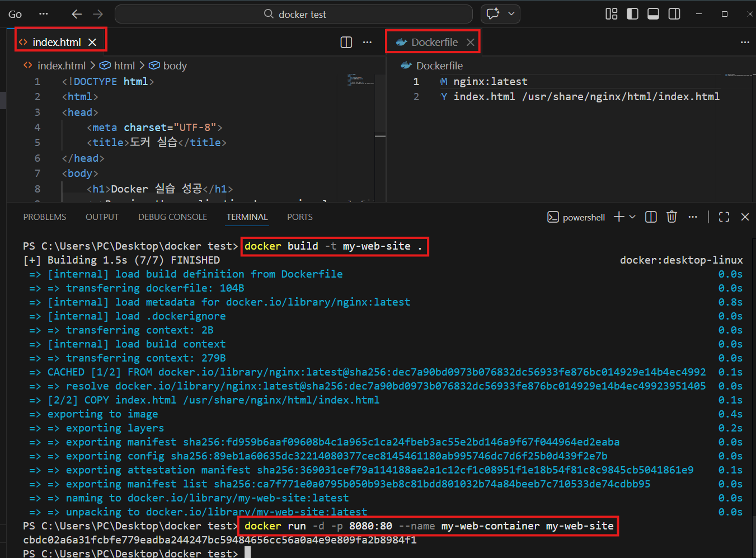Click the meta charset line in index.html

[154, 128]
